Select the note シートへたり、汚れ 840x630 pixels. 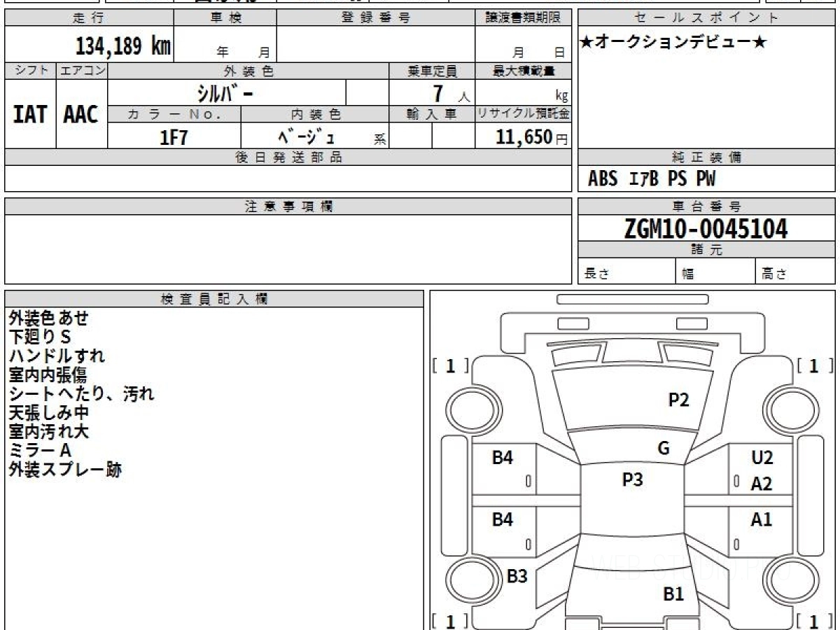click(81, 393)
